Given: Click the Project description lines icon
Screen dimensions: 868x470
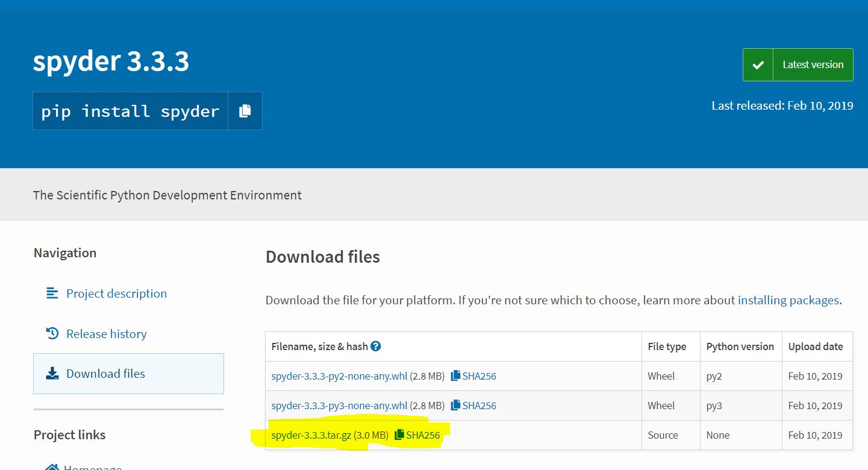Looking at the screenshot, I should (x=52, y=293).
